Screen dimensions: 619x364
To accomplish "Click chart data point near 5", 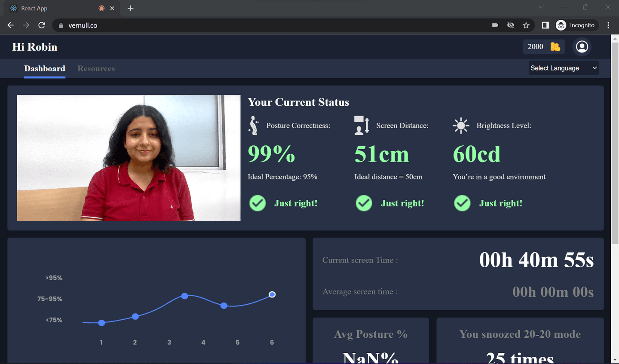I will pos(224,306).
